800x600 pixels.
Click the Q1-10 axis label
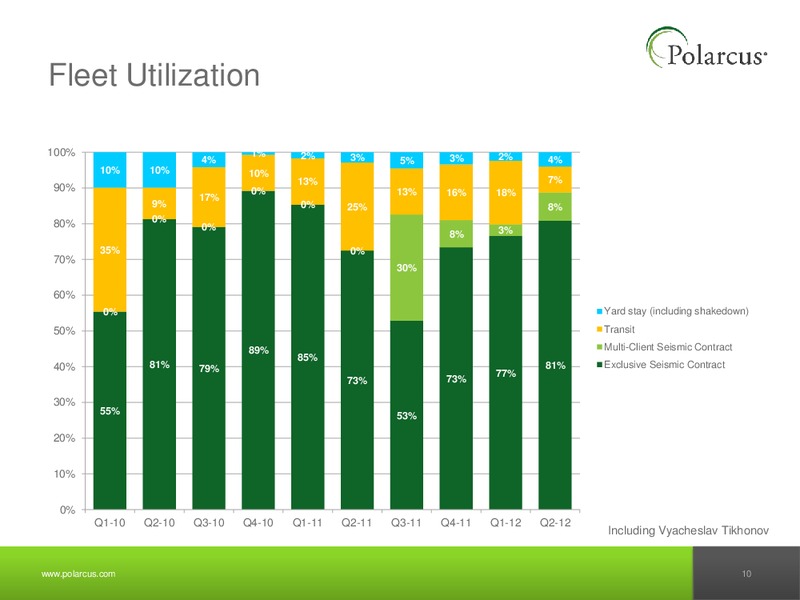pyautogui.click(x=110, y=522)
